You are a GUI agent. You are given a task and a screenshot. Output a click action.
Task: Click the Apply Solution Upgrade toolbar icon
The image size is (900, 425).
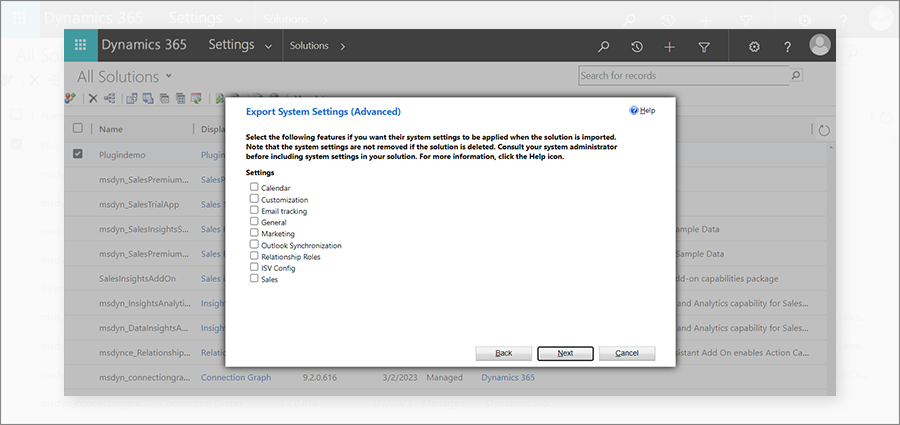[196, 99]
